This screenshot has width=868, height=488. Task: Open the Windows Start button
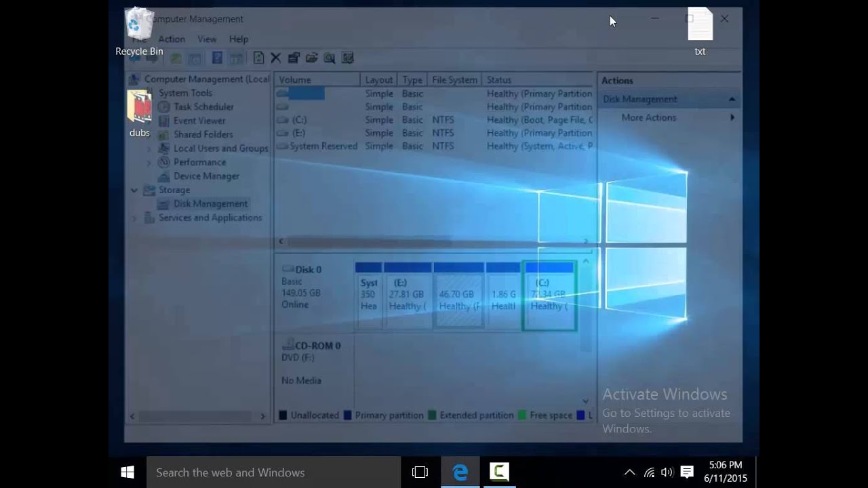[x=127, y=472]
